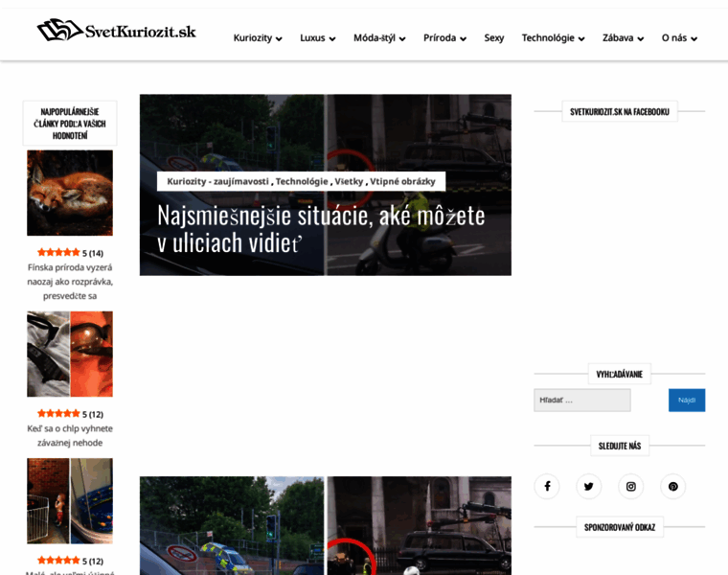Open the Zábava menu item
728x575 pixels.
pos(618,38)
